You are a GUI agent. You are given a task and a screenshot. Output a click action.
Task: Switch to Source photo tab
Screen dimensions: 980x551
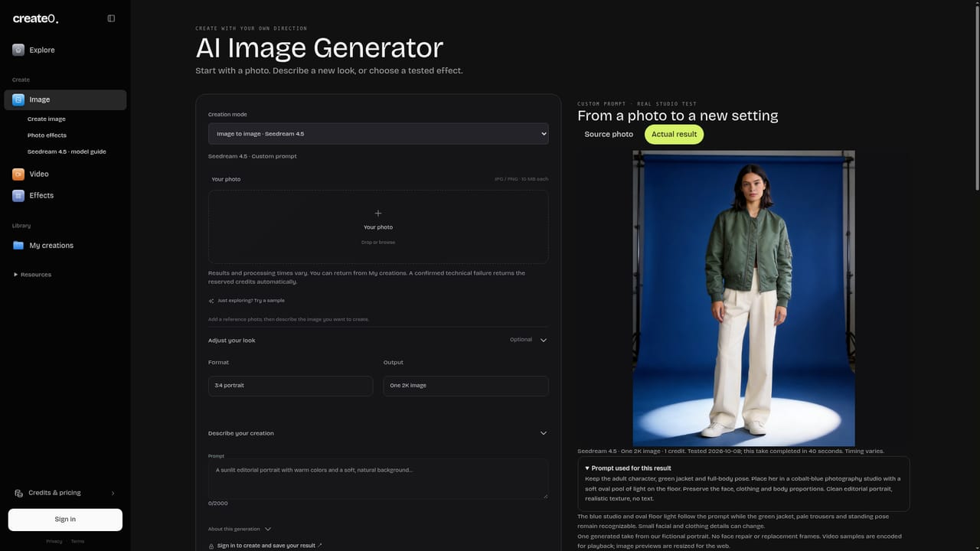[x=609, y=134]
